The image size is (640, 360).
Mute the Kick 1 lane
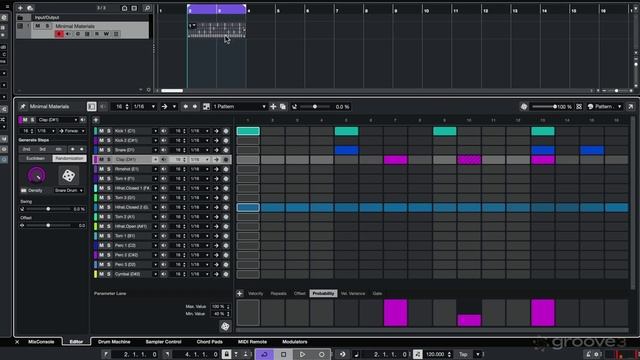(101, 131)
